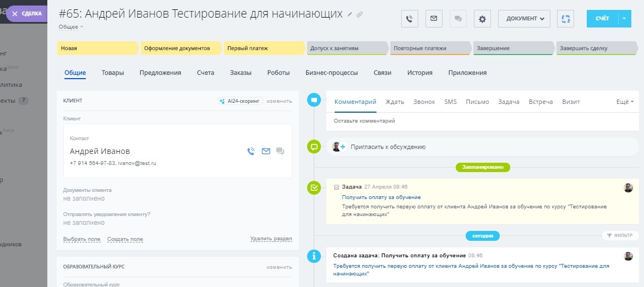The width and height of the screenshot is (644, 287).
Task: Click the Фильтр button in timeline
Action: 620,235
